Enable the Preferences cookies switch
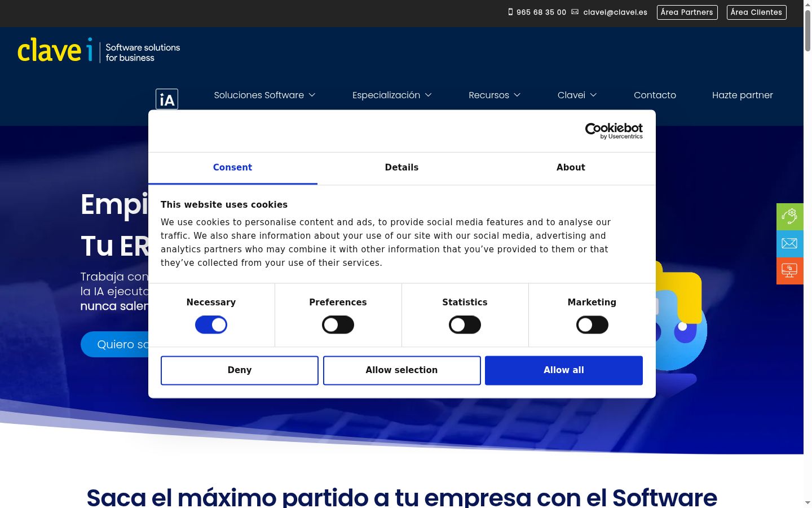The image size is (812, 508). pos(338,325)
